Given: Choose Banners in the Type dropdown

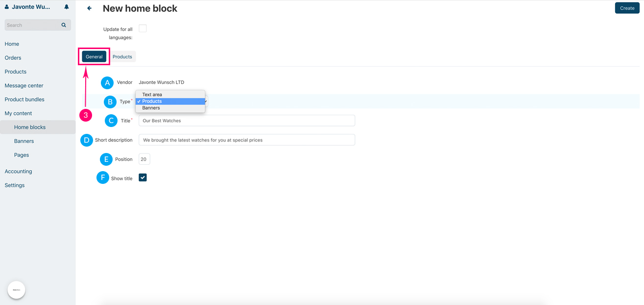Looking at the screenshot, I should coord(151,108).
